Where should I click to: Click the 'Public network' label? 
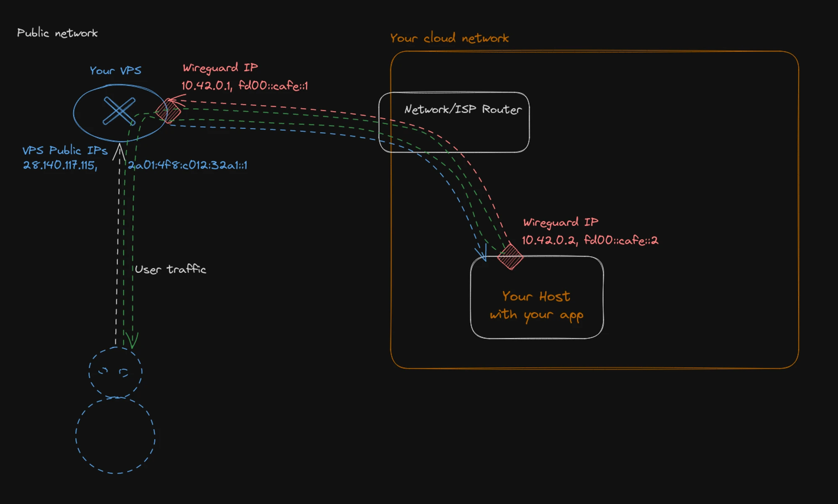[57, 33]
